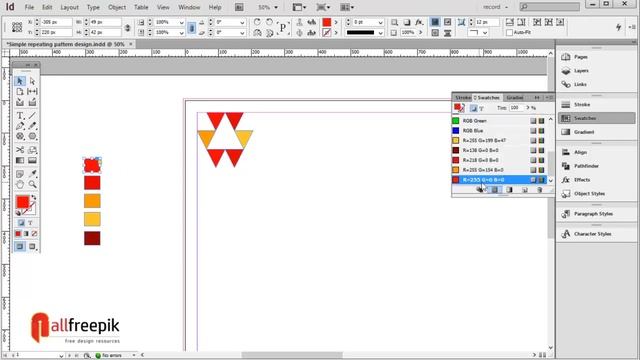Click the fx effects icon in control bar
Screen dimensions: 640x360
[x=419, y=22]
